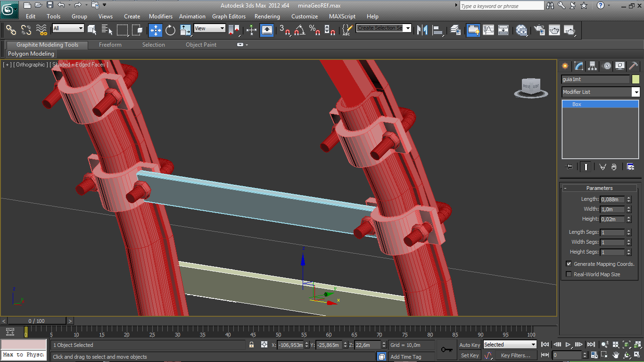Toggle the Auto Key button
The height and width of the screenshot is (362, 644).
[x=470, y=345]
